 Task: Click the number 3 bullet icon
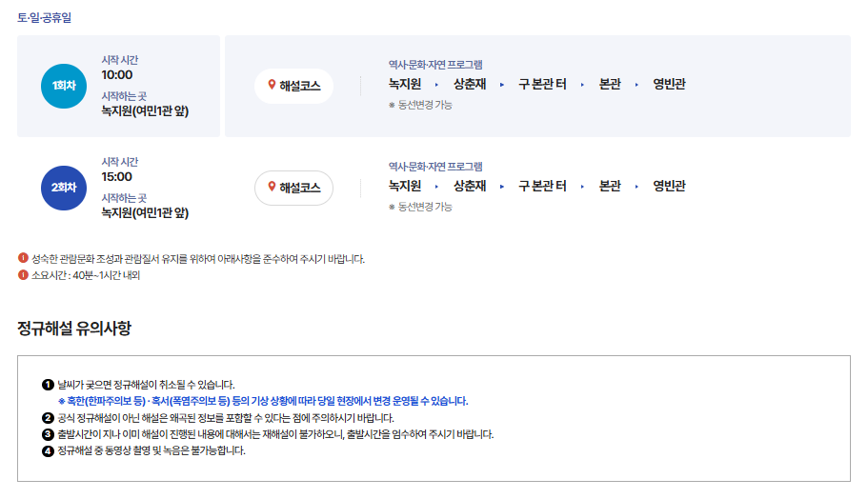[x=49, y=434]
